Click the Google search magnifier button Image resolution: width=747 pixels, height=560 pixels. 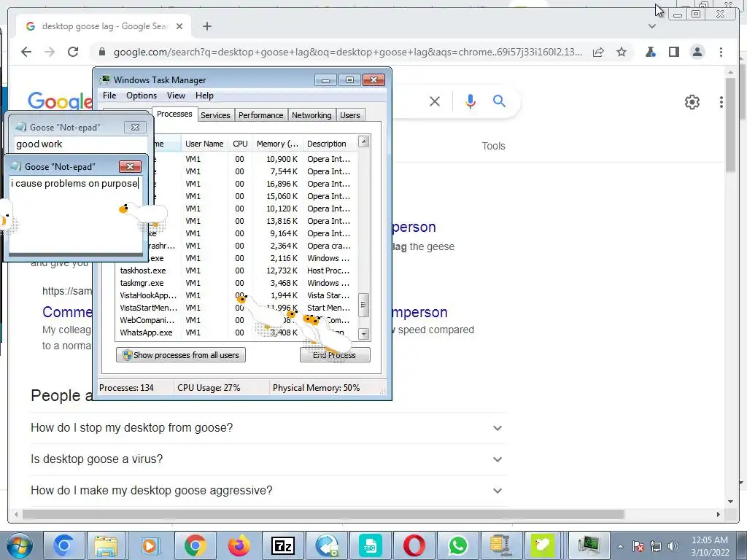pos(499,101)
